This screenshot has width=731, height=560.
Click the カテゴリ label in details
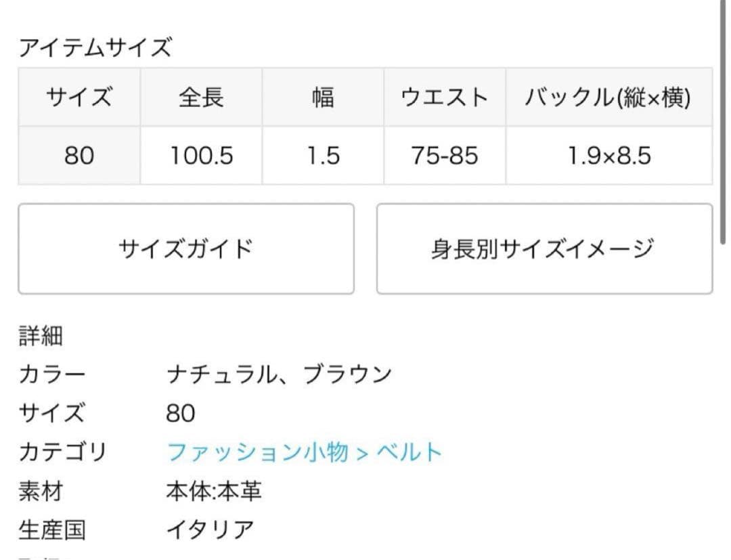coord(62,452)
